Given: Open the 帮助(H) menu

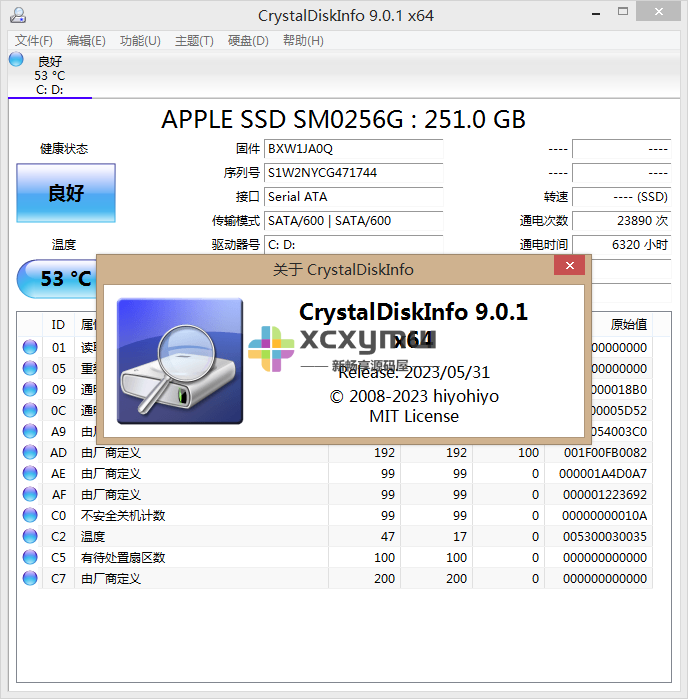Looking at the screenshot, I should click(303, 41).
